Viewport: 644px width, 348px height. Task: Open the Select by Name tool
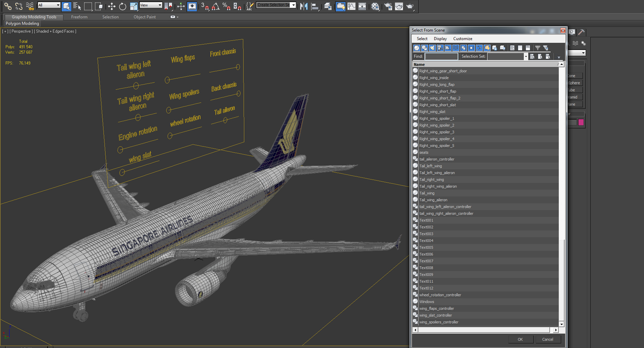[77, 6]
